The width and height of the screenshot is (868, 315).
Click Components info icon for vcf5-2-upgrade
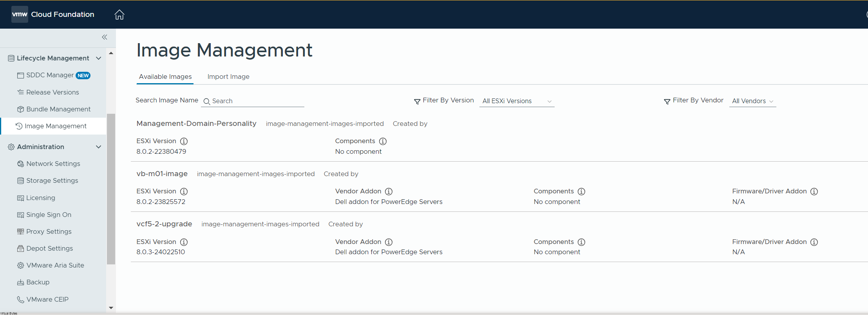coord(581,242)
